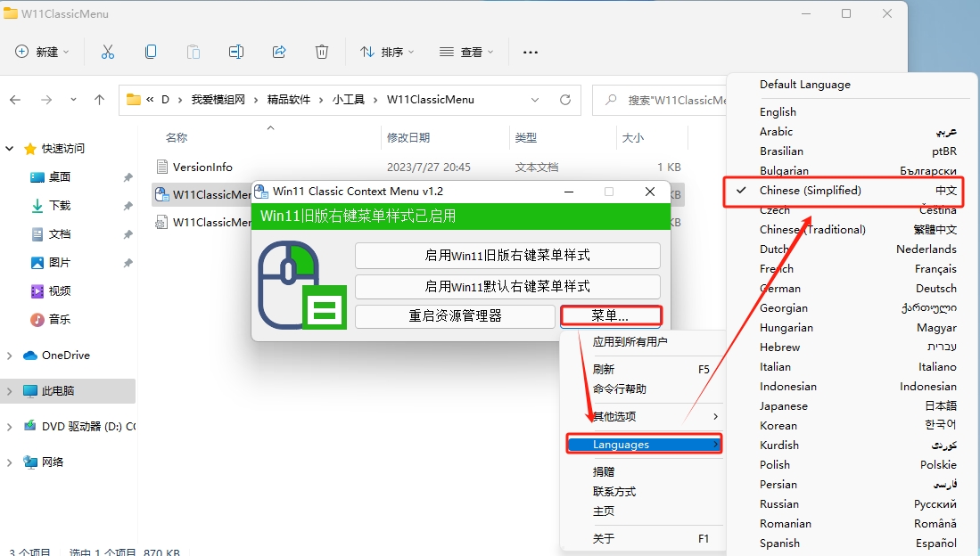Open 下载 downloads folder in sidebar

(60, 206)
